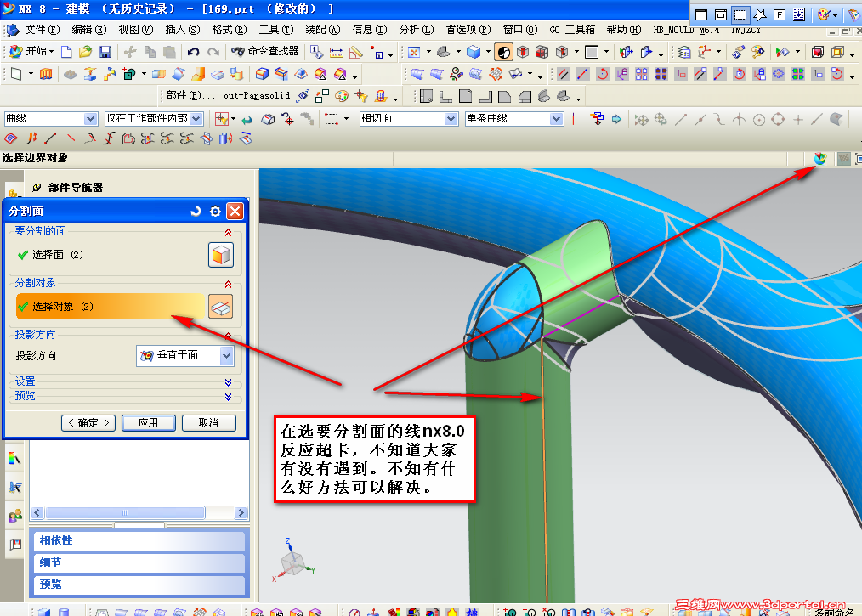
Task: Open the 分析(L) menu
Action: pyautogui.click(x=417, y=31)
